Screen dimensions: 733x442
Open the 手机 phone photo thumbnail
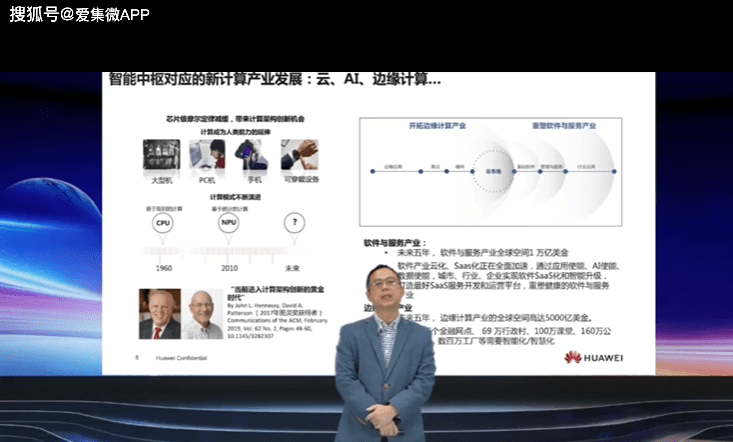253,155
